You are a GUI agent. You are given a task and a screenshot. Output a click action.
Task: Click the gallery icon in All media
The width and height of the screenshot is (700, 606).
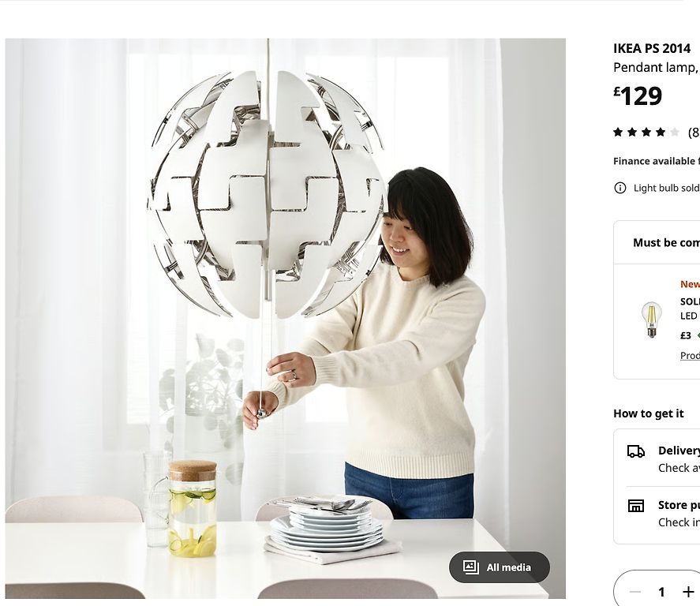470,567
